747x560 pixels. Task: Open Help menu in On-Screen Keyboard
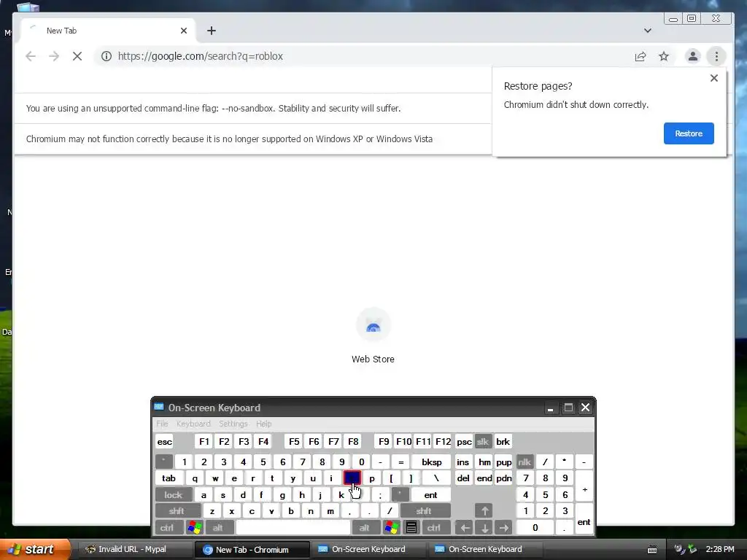pos(263,424)
